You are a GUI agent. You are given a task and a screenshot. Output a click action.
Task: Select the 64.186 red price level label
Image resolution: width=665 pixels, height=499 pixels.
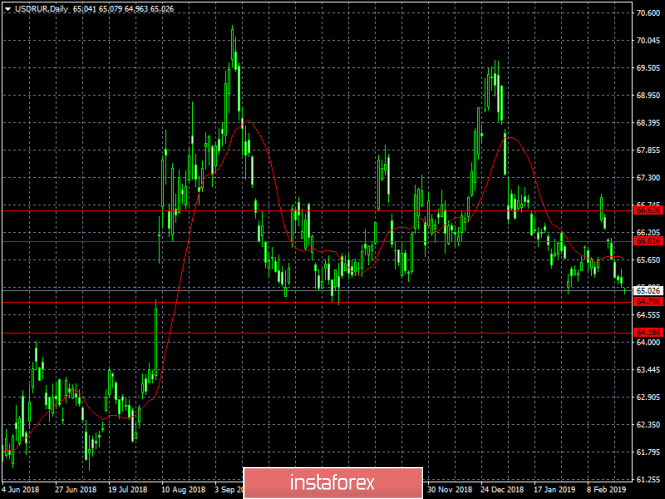pyautogui.click(x=648, y=332)
